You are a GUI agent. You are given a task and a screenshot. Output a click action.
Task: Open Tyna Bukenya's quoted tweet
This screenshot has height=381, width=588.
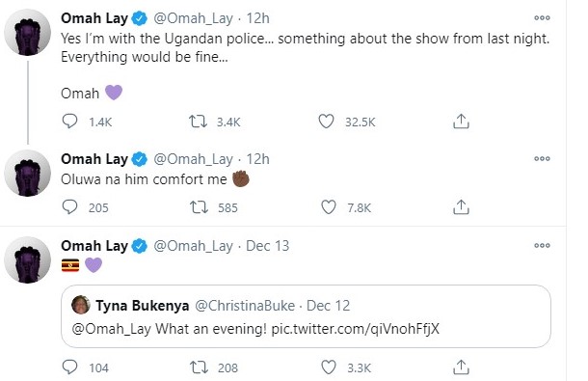click(x=306, y=316)
